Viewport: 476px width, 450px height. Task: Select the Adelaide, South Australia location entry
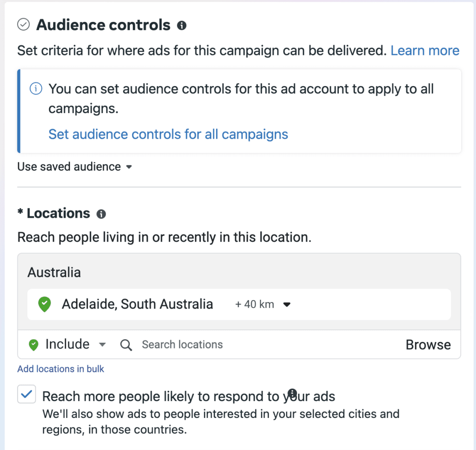pyautogui.click(x=137, y=305)
